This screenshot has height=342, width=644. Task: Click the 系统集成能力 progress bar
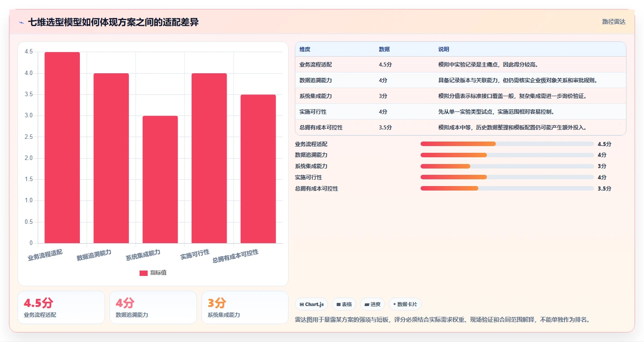(507, 166)
